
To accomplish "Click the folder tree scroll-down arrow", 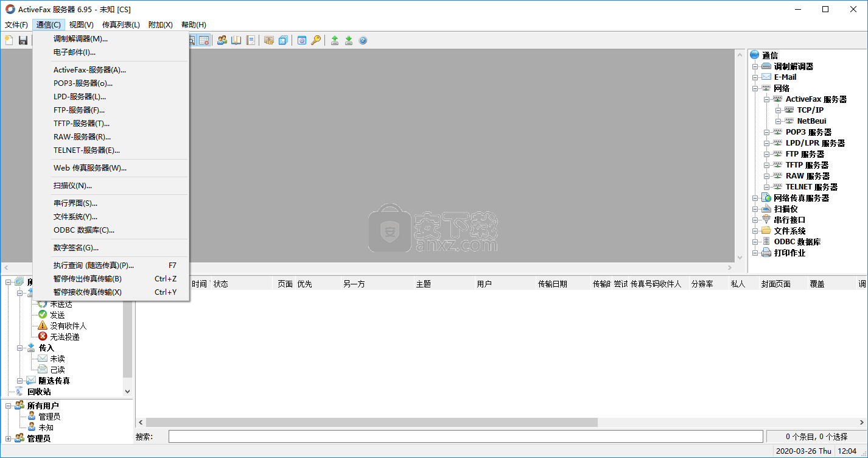I will coord(127,392).
